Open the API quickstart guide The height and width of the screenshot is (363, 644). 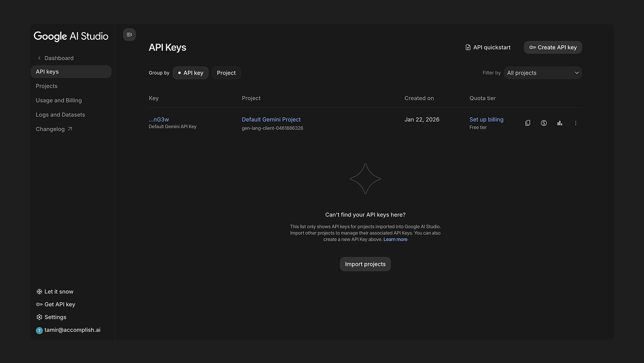[488, 47]
